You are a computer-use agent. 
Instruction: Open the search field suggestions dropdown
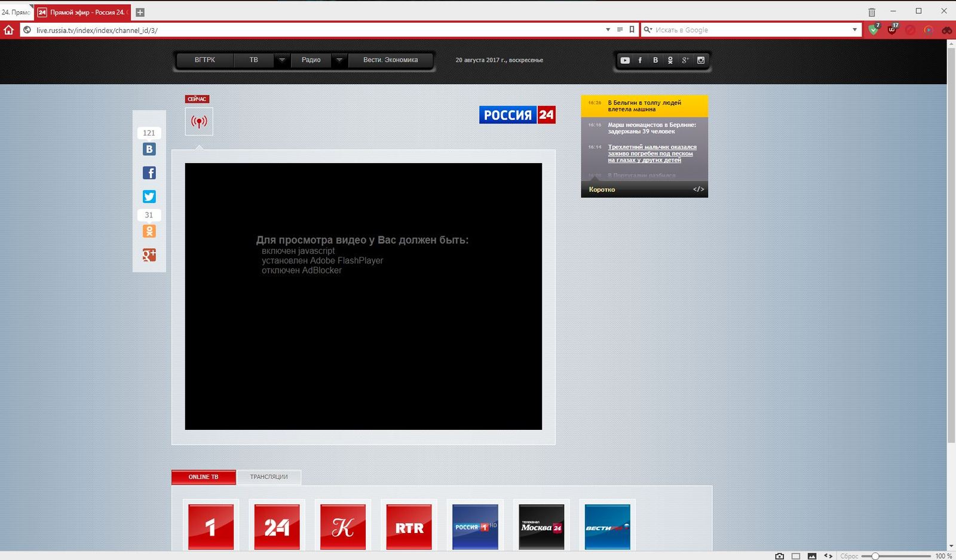coord(854,30)
